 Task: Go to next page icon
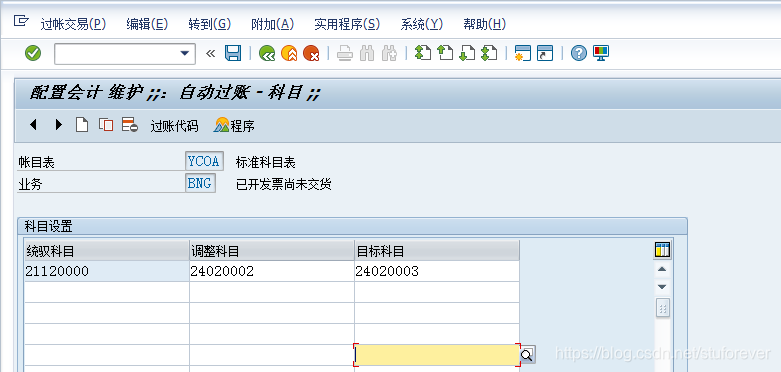click(467, 53)
